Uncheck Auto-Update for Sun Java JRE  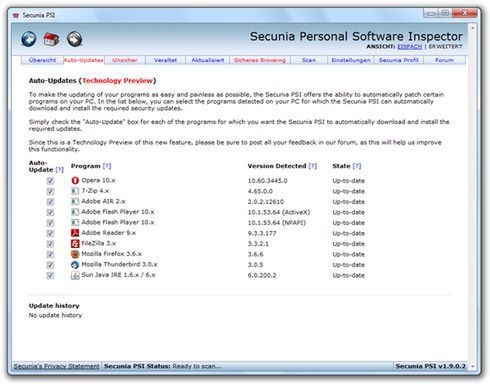(50, 275)
